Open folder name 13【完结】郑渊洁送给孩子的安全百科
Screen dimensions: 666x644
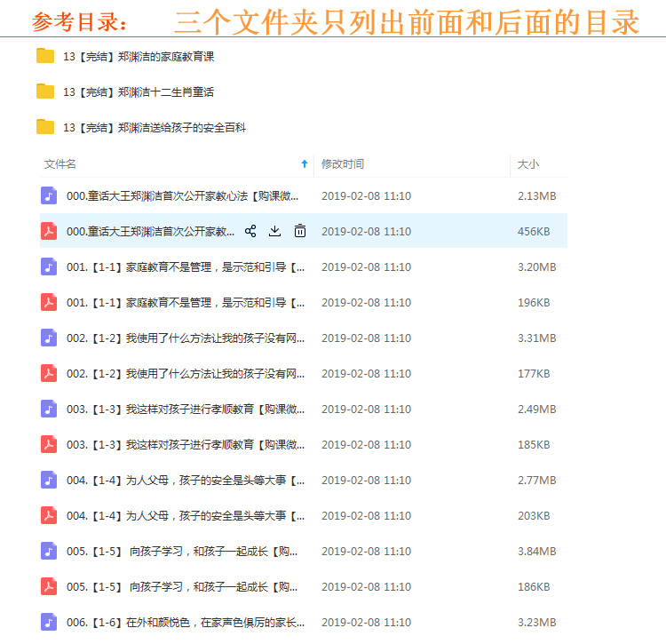155,128
